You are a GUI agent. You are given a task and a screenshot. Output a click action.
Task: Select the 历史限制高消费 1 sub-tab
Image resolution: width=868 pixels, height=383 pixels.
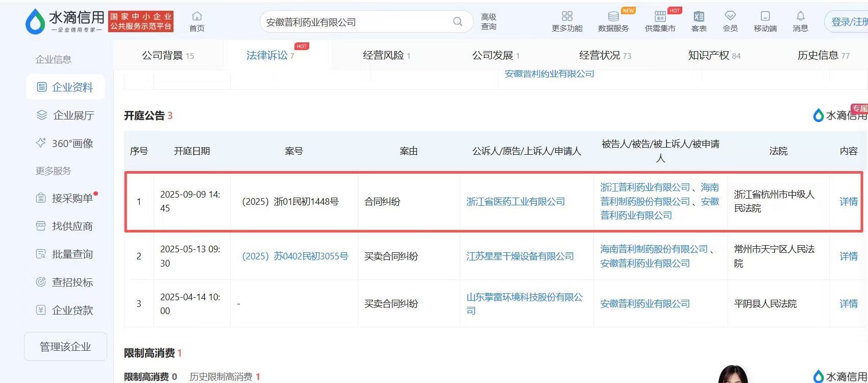click(225, 377)
